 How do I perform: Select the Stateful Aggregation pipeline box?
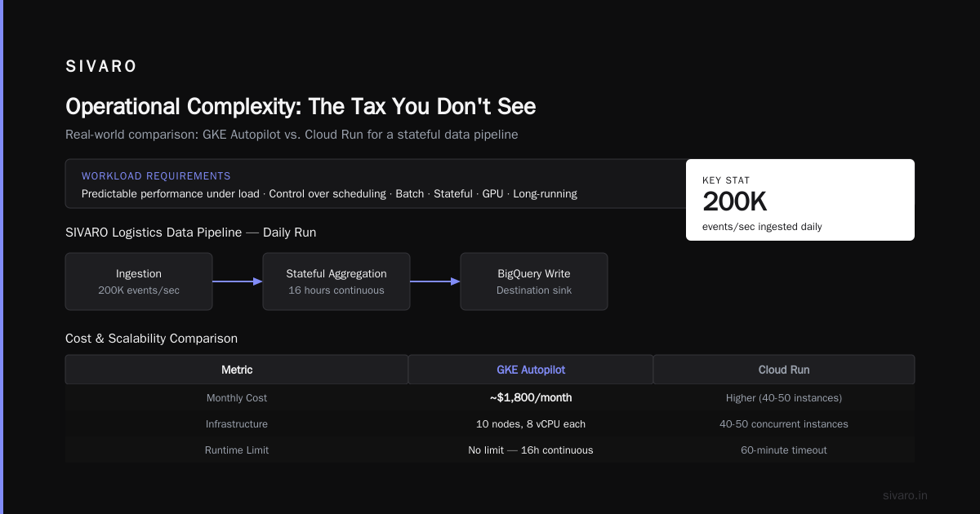(x=336, y=281)
